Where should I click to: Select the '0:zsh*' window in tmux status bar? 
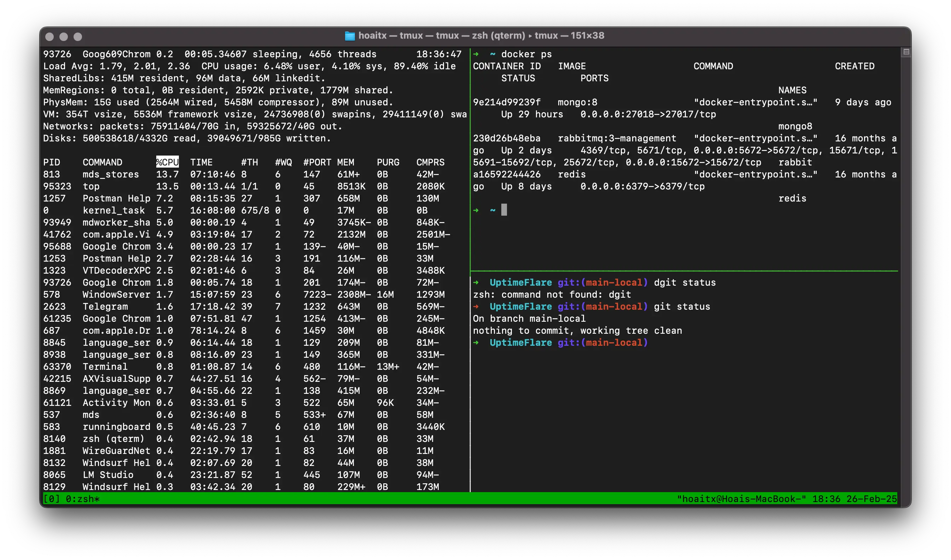tap(83, 499)
